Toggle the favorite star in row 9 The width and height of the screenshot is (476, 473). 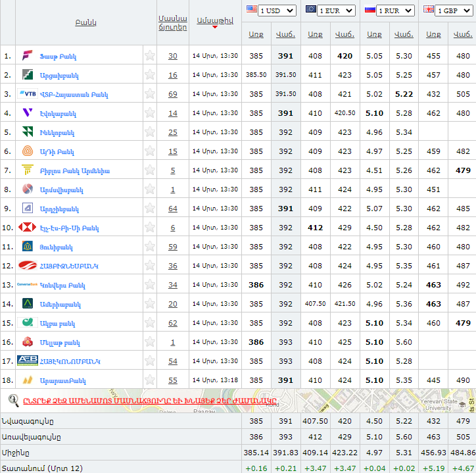tap(150, 208)
